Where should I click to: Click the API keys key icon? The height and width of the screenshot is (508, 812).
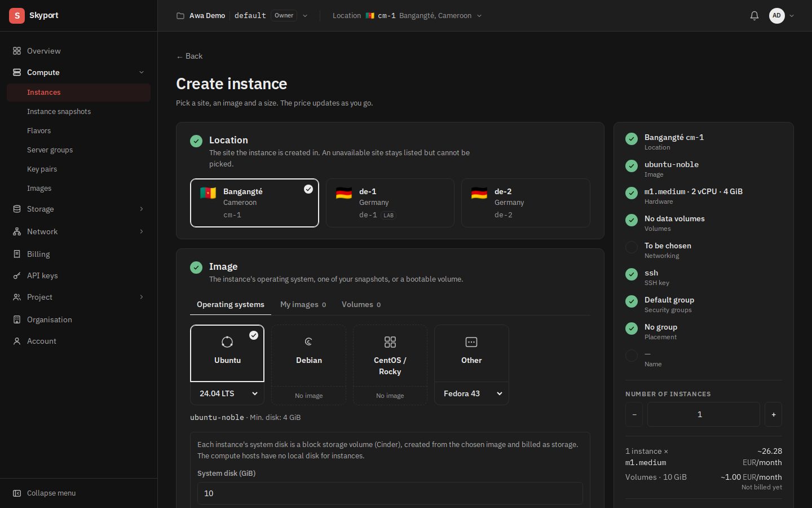(17, 275)
